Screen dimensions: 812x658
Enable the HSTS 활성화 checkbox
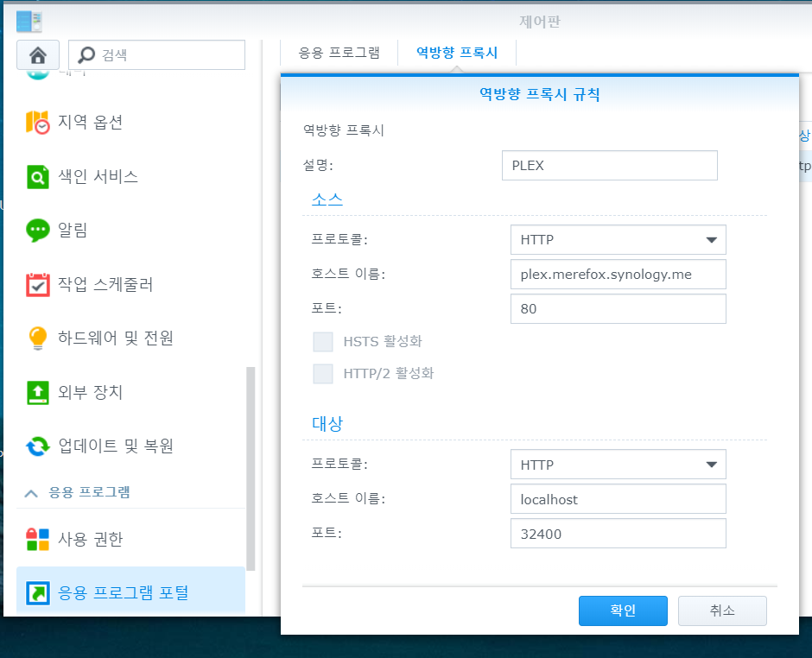323,342
